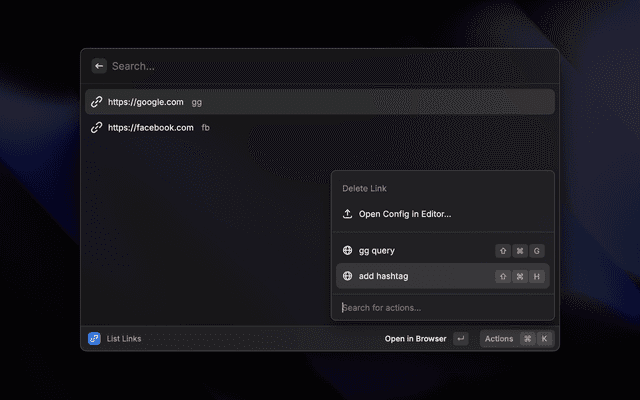Click the G shortcut key for gg query
This screenshot has width=640, height=400.
click(x=537, y=251)
